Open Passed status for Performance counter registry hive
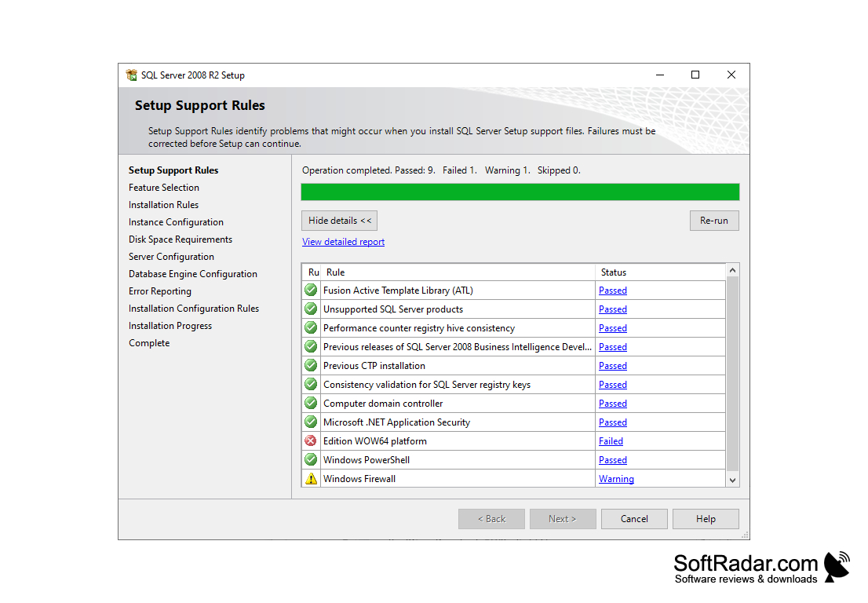Screen dimensions: 868x603 pyautogui.click(x=613, y=327)
